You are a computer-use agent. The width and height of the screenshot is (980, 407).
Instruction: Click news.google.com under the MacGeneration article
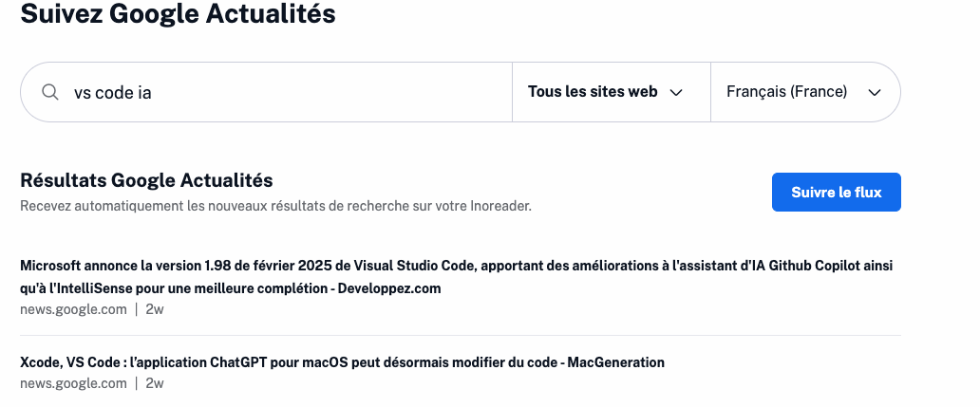click(73, 383)
